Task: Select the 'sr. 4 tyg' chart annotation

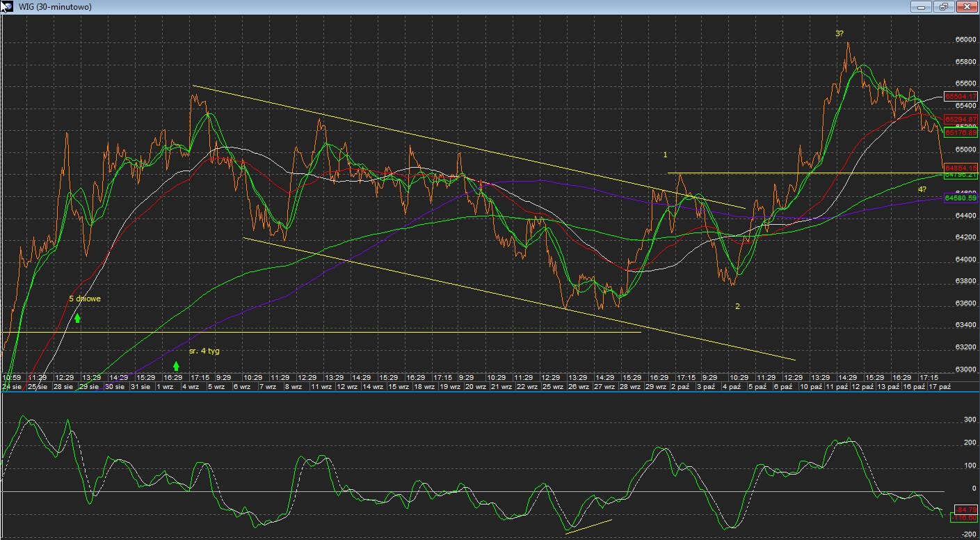Action: [x=204, y=351]
